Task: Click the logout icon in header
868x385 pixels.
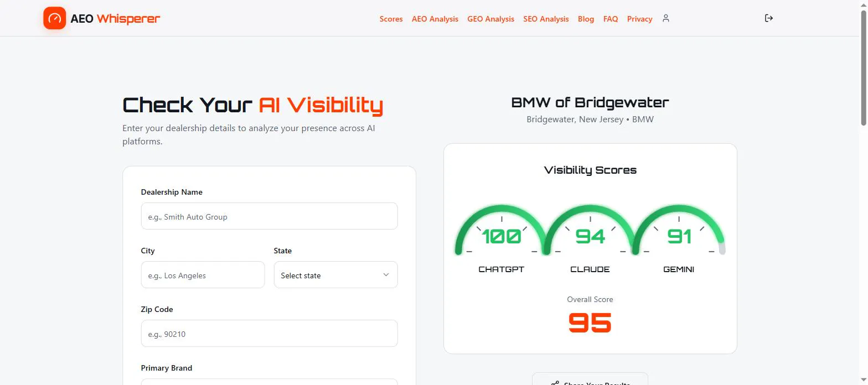Action: (768, 18)
